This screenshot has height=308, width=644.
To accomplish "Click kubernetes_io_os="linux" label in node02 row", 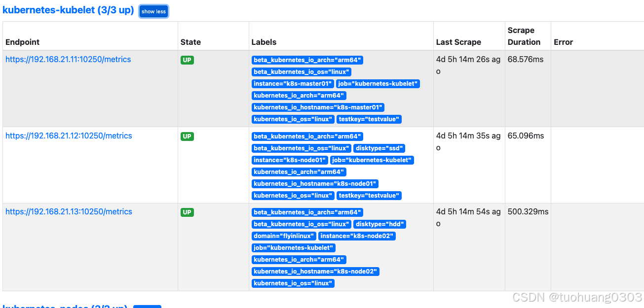I will [x=293, y=283].
